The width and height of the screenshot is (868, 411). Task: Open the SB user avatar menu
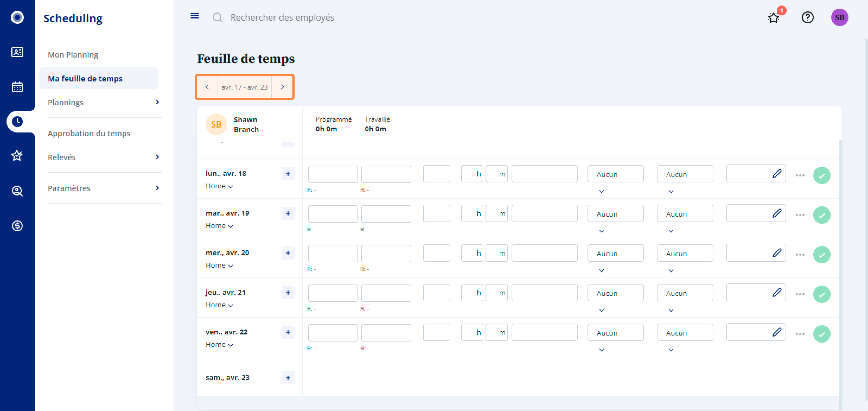coord(839,17)
